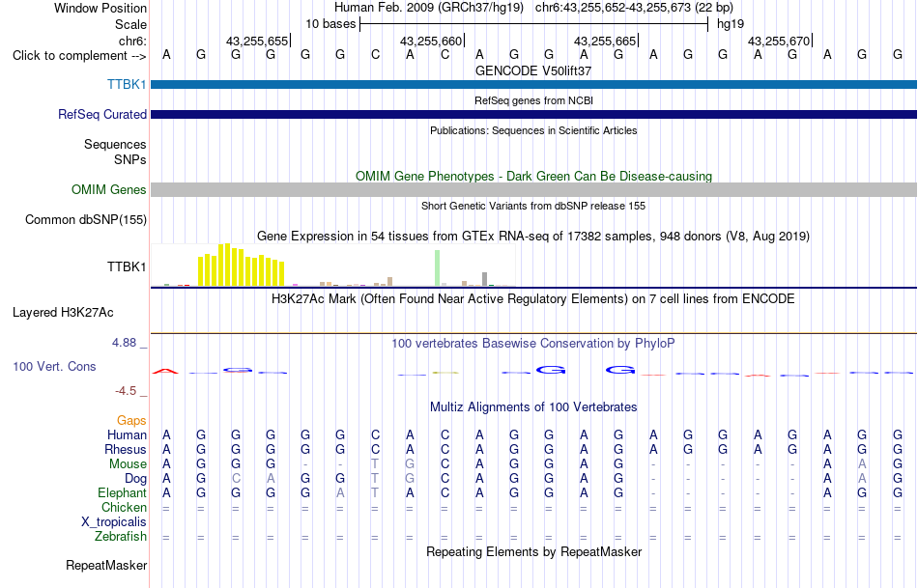The image size is (918, 588).
Task: Open the OMIM Genes track label
Action: coord(108,189)
